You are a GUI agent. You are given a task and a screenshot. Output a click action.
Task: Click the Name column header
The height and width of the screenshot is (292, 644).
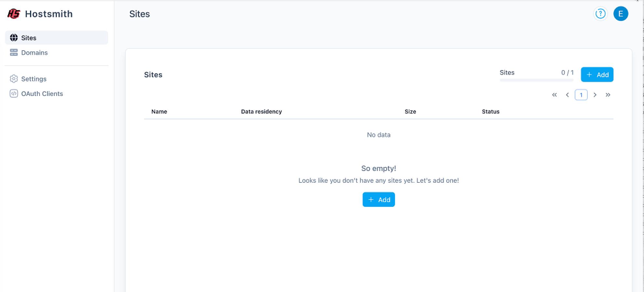pyautogui.click(x=159, y=112)
